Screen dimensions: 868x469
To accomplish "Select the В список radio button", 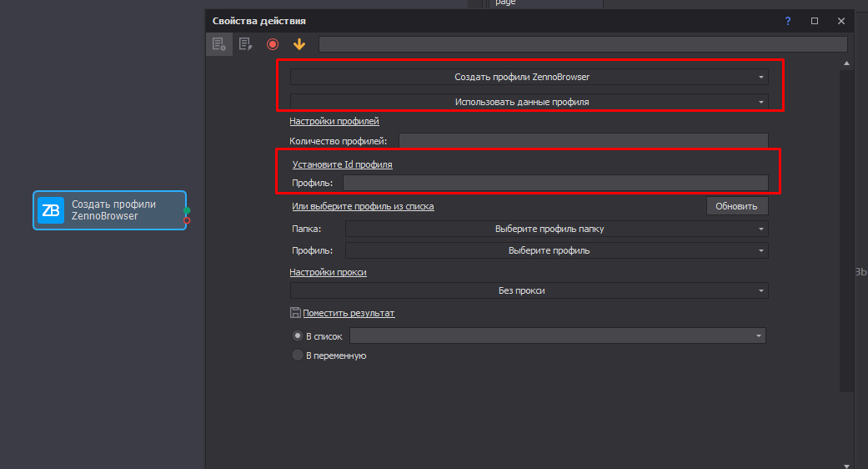I will tap(298, 335).
